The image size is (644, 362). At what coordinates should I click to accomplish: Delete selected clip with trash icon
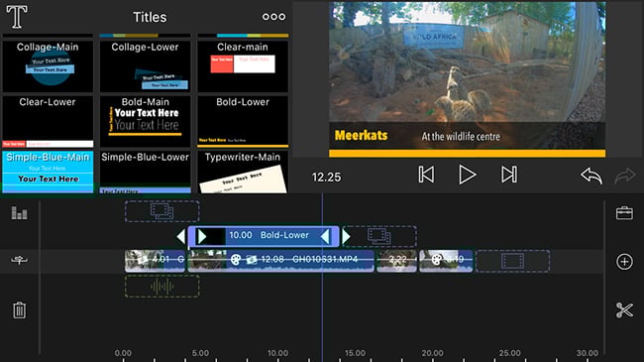[x=19, y=309]
